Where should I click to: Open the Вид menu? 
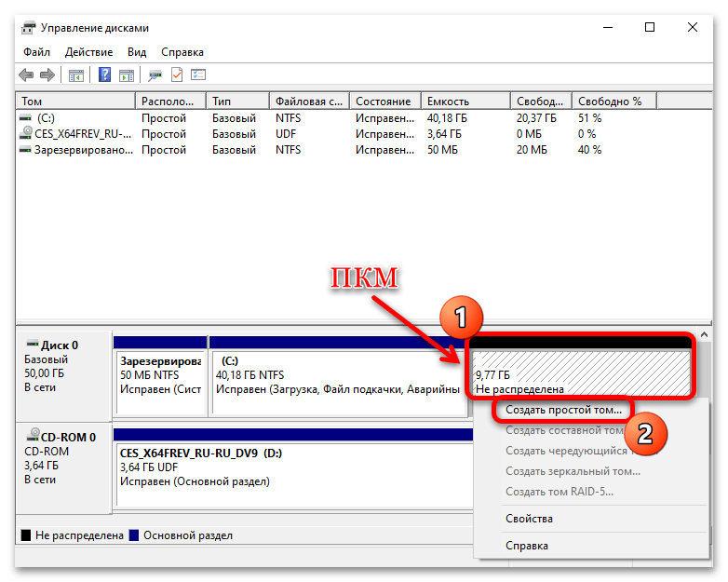(137, 52)
